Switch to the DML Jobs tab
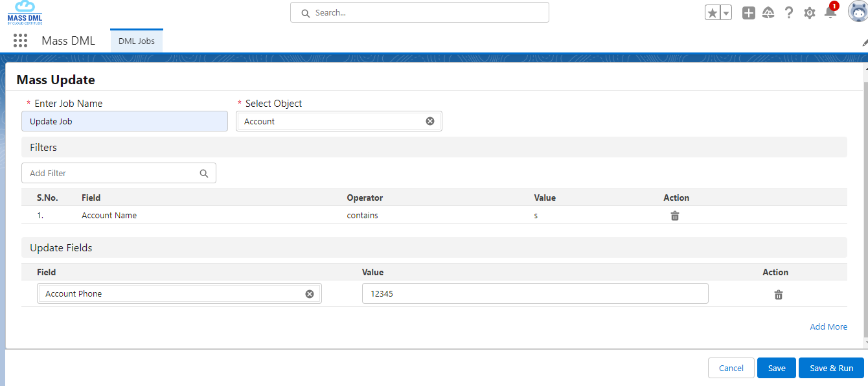This screenshot has height=386, width=868. pyautogui.click(x=137, y=41)
